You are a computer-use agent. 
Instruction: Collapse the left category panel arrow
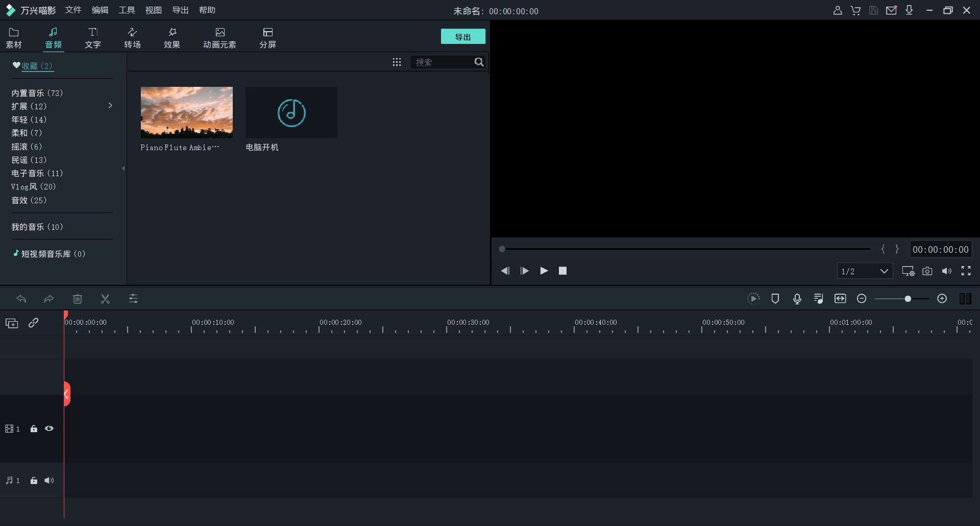(124, 168)
